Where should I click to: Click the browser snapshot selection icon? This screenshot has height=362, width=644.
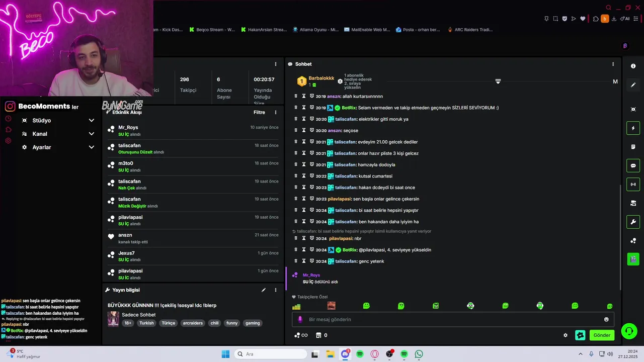(555, 19)
